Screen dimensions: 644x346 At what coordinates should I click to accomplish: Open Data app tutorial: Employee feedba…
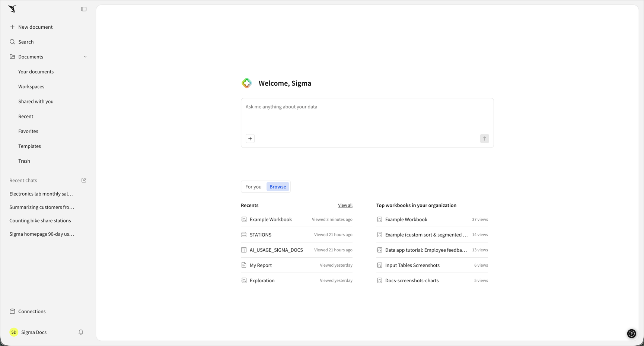coord(432,250)
